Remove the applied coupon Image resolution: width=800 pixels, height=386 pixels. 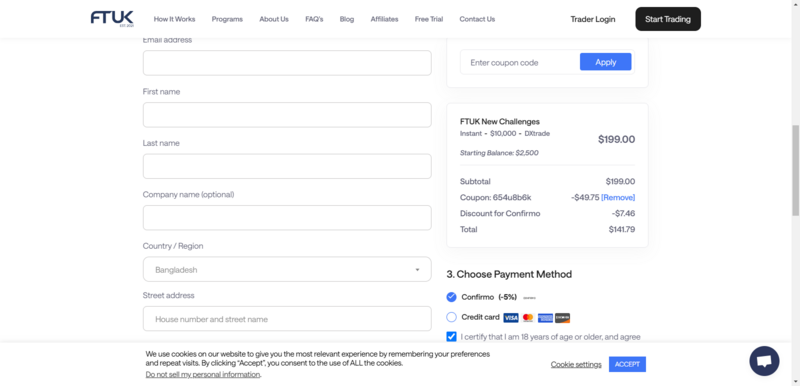pos(618,197)
